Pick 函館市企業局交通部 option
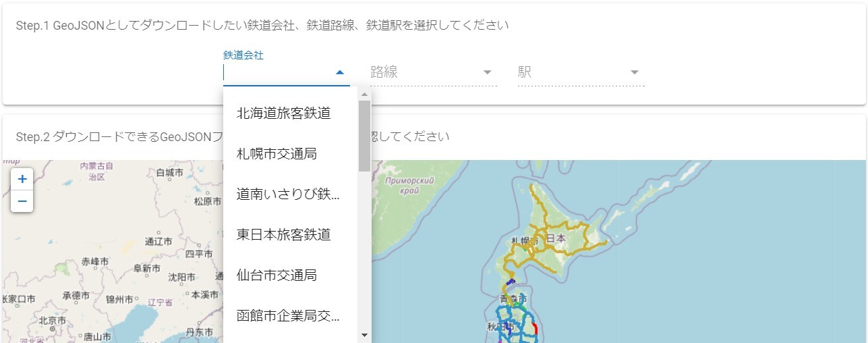 [x=291, y=316]
